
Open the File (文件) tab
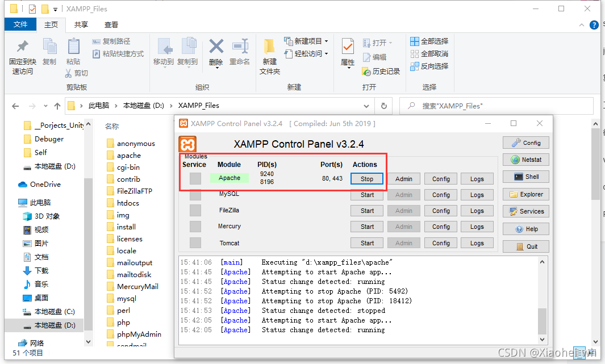click(x=20, y=24)
